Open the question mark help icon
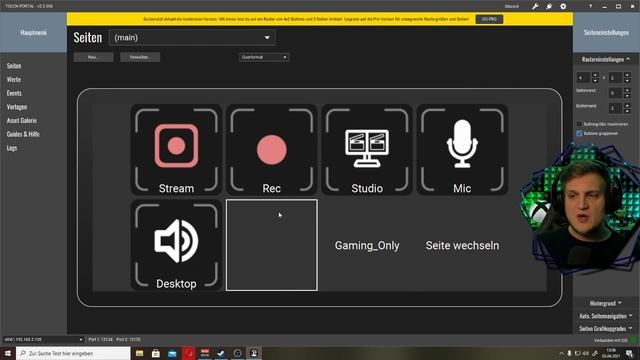The width and height of the screenshot is (640, 360). point(590,6)
